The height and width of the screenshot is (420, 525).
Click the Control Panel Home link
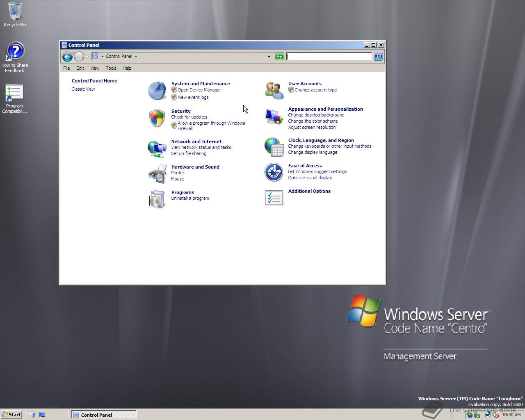(94, 81)
